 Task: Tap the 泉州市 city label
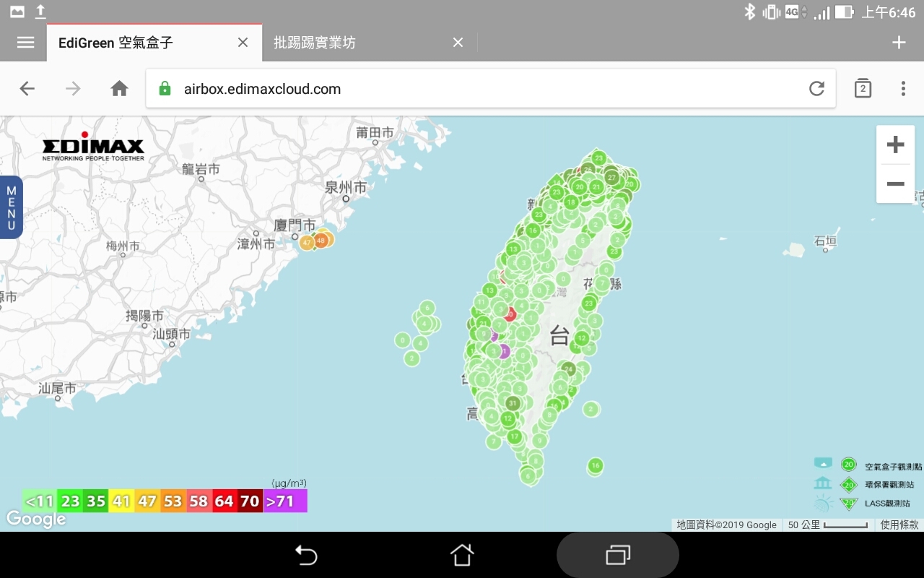tap(346, 187)
